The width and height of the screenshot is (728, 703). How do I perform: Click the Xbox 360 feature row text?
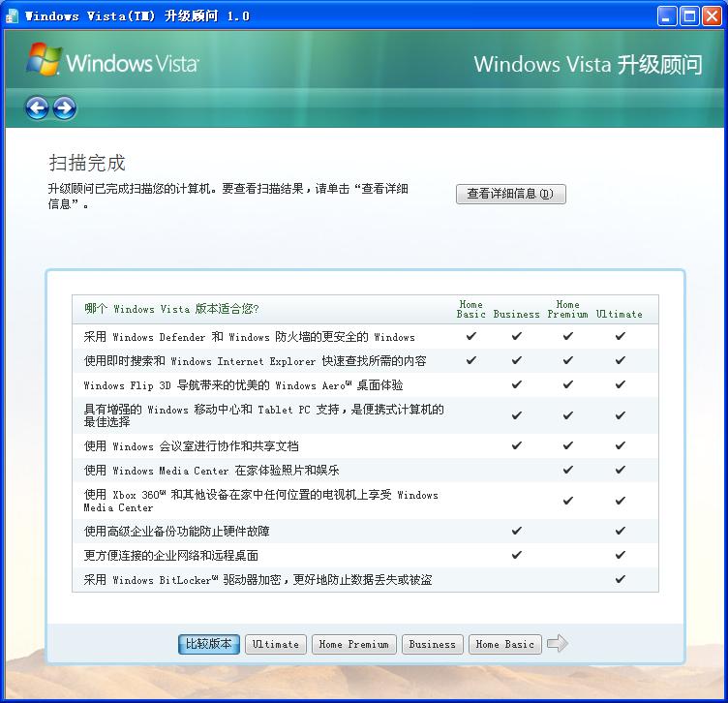[x=261, y=501]
